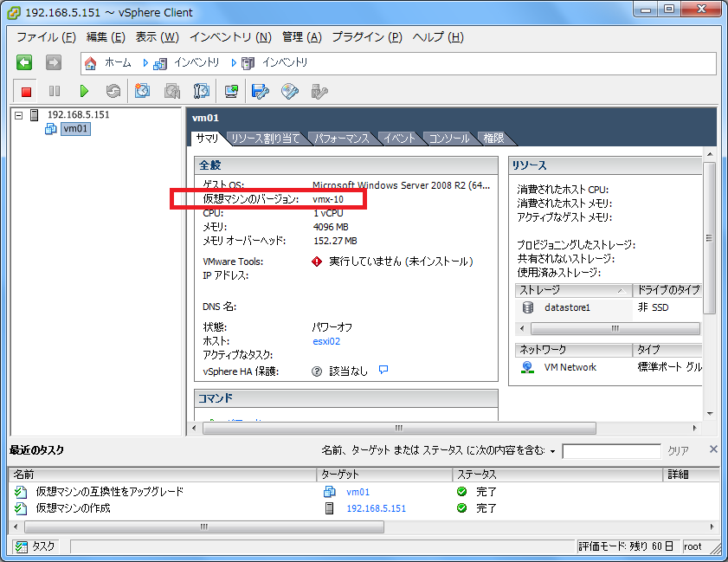
Task: Click the storage list horizontal scrollbar
Action: pos(615,329)
